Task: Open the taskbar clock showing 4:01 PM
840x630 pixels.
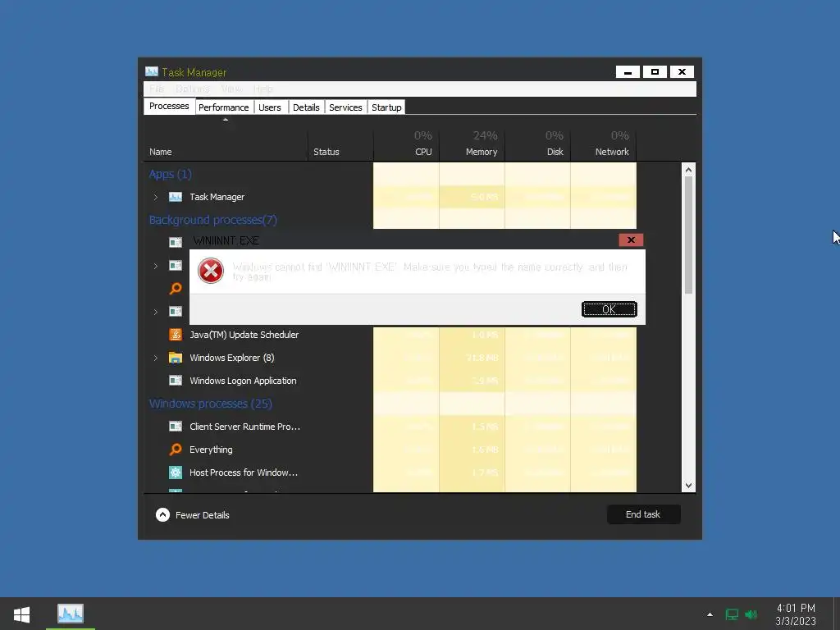Action: coord(796,614)
